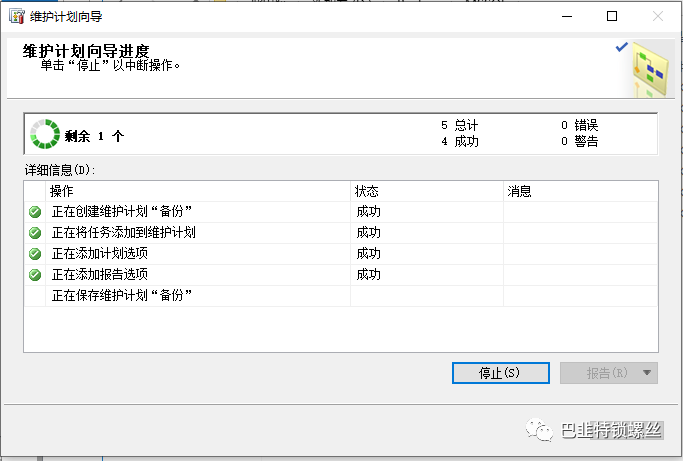Screen dimensions: 683x461
Task: Select row 正在创建维护计划“备份”
Action: pos(341,212)
